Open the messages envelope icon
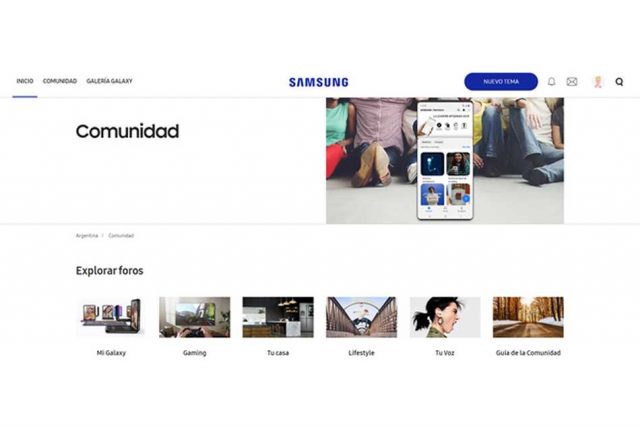 point(572,82)
